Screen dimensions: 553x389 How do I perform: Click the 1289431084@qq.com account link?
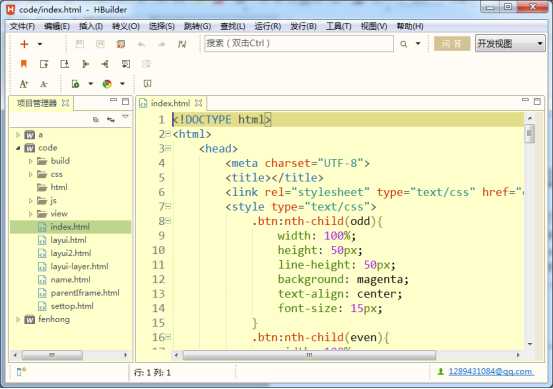[490, 372]
